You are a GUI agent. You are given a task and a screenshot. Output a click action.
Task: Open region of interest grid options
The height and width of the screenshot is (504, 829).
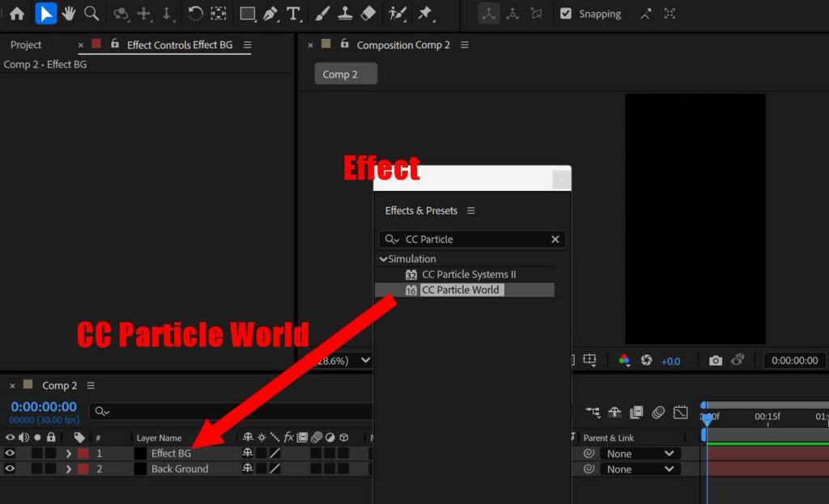coord(589,360)
